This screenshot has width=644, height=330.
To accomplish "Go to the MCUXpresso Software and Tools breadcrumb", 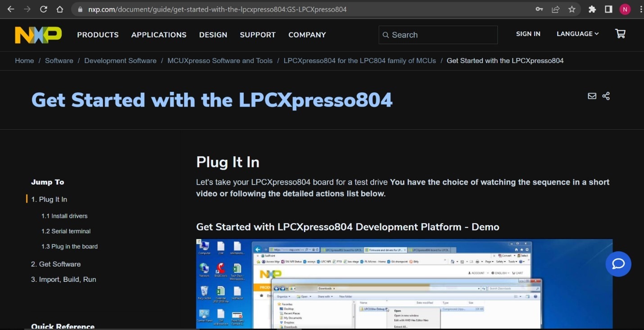I will pos(220,61).
